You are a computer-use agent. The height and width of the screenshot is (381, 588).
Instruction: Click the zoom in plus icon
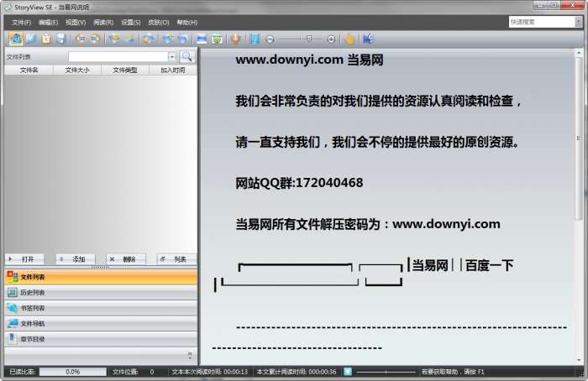331,39
